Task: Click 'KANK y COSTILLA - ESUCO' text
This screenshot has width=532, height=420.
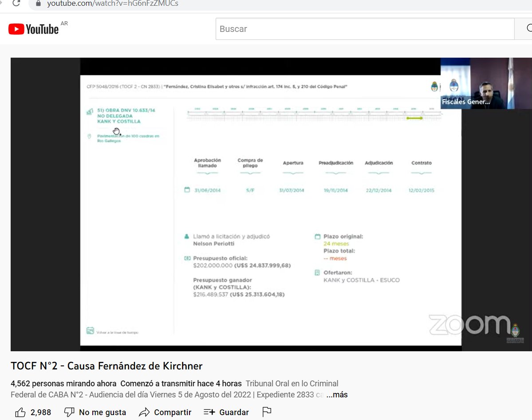Action: 361,280
